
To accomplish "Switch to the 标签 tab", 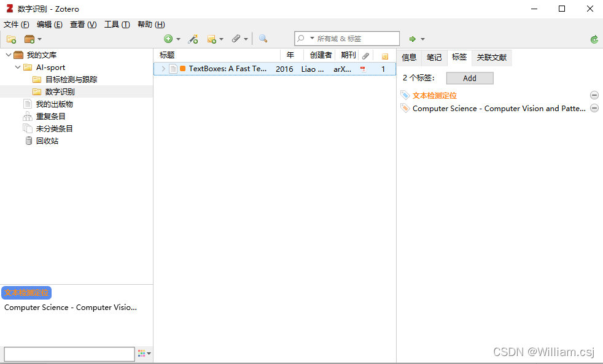I will pos(459,58).
